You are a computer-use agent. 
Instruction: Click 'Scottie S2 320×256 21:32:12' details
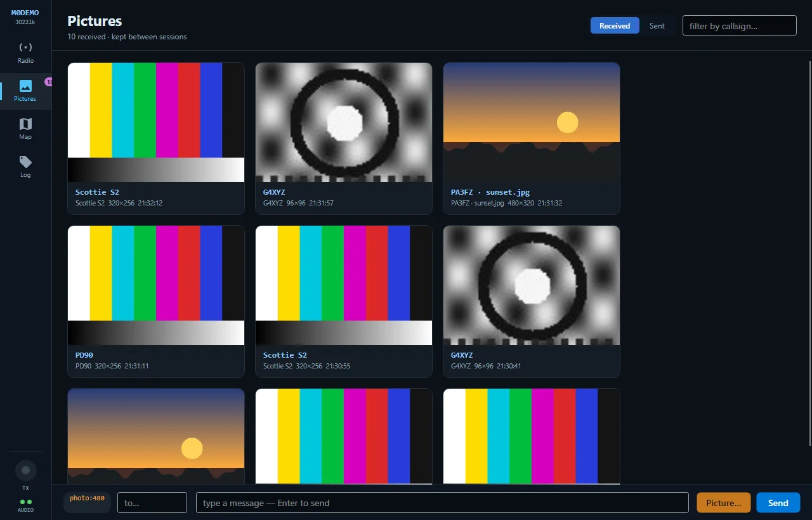click(x=119, y=203)
